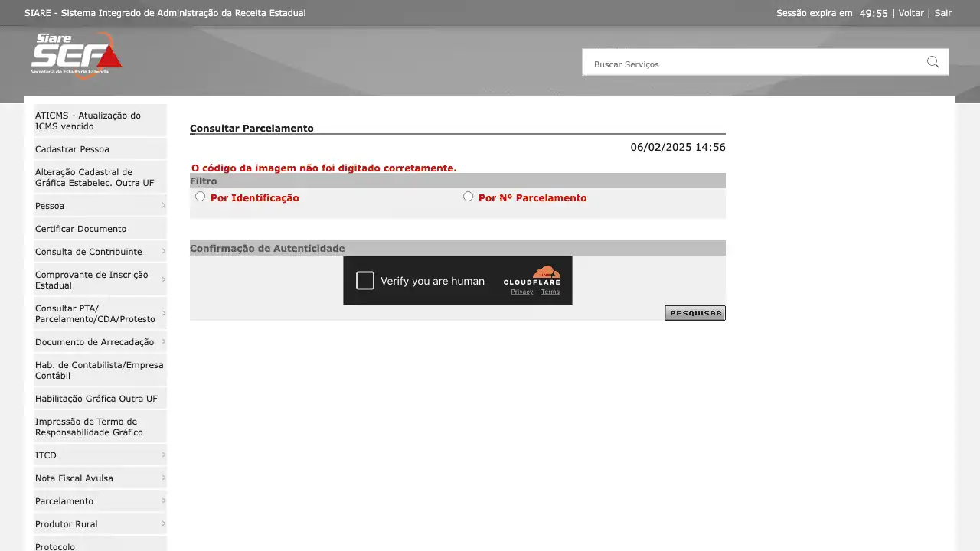Screen dimensions: 980x551
Task: Click the Sair logout link
Action: [942, 13]
